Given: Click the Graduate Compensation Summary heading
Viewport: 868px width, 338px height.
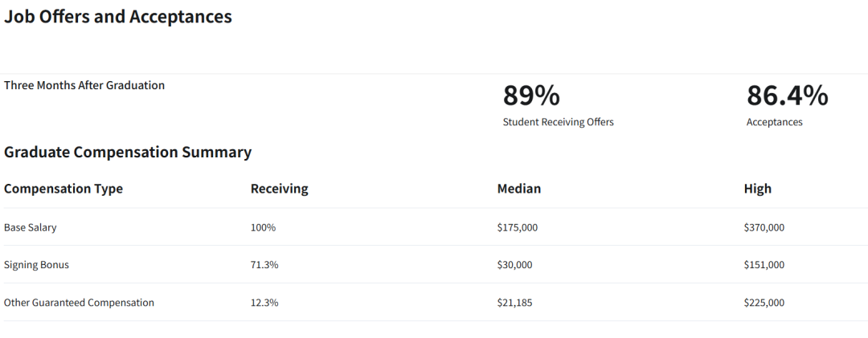Looking at the screenshot, I should 128,152.
